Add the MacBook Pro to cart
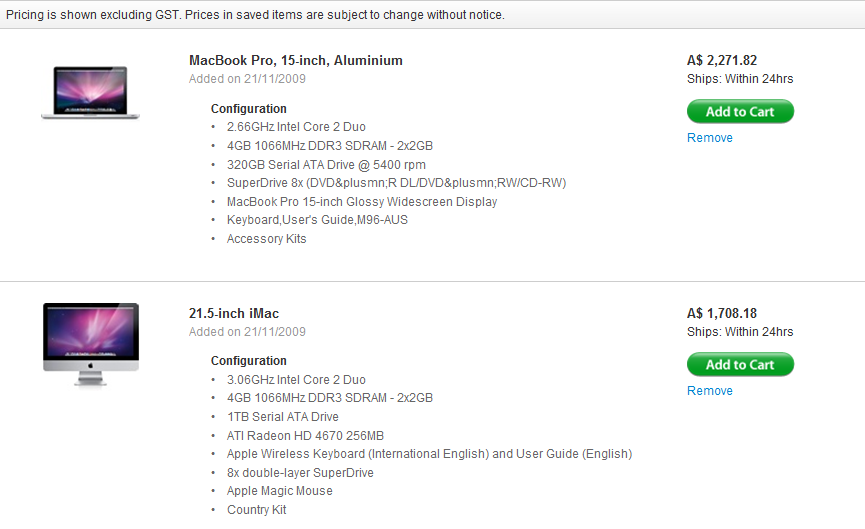Screen dimensions: 865x529 (740, 111)
